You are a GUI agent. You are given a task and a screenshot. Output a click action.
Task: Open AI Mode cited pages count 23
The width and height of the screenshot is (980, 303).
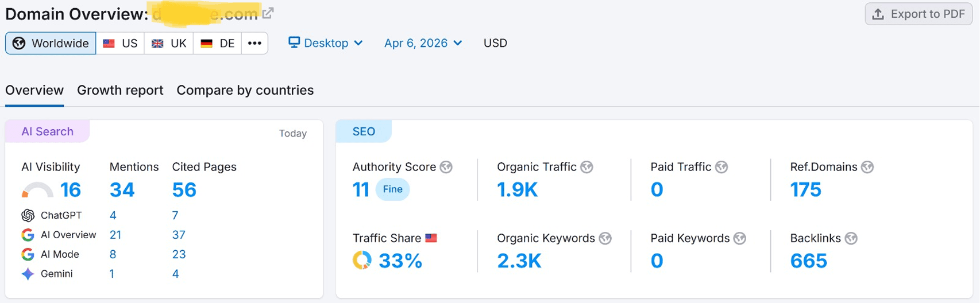pos(179,254)
